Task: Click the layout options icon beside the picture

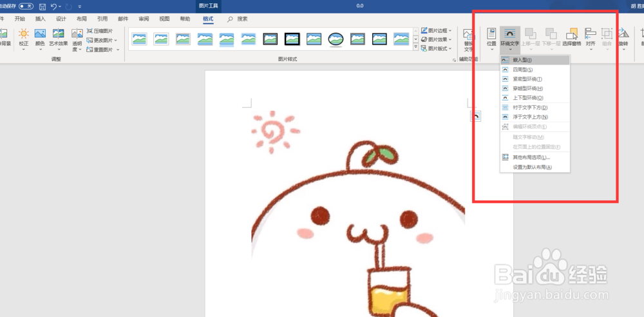Action: click(x=475, y=117)
